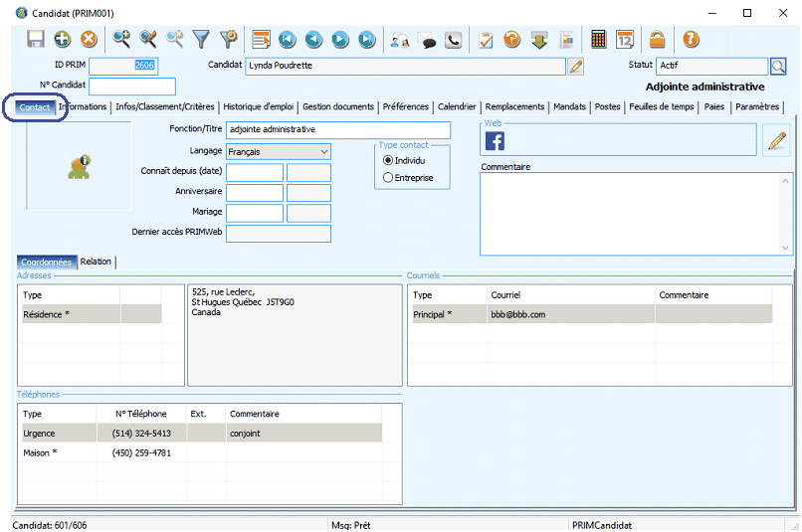
Task: Click the telephone icon in toolbar
Action: (454, 40)
